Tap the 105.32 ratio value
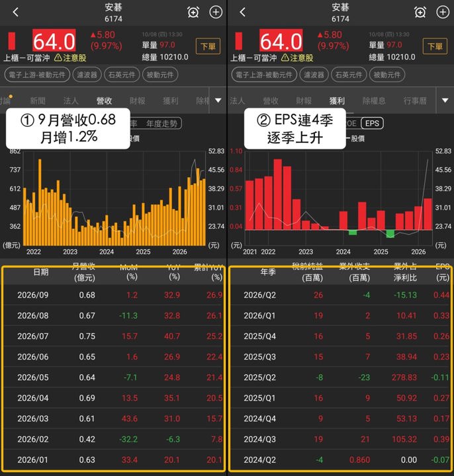The image size is (454, 476). (404, 439)
